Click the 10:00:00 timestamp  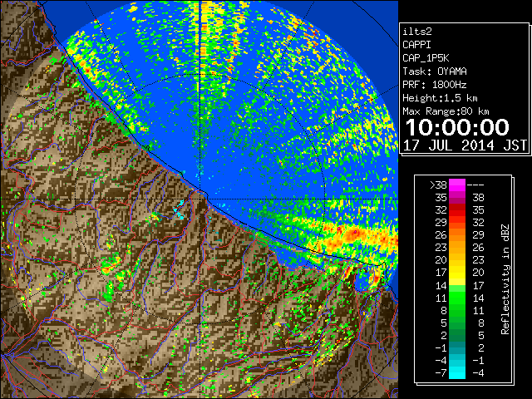(457, 127)
